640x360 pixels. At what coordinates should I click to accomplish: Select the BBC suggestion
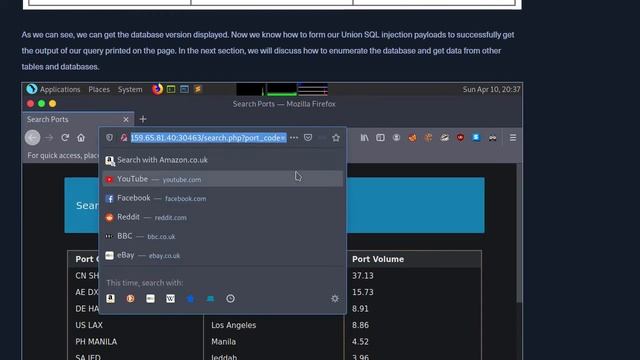[x=223, y=236]
